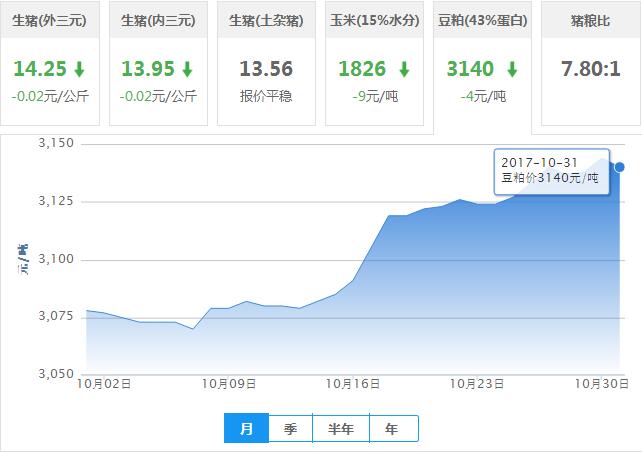The image size is (642, 452).
Task: Select the 生猪(内三元) price card
Action: click(x=158, y=63)
